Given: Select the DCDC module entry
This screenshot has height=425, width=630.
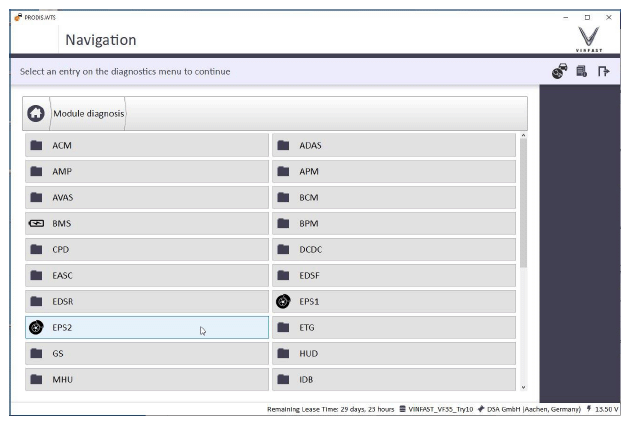Looking at the screenshot, I should tap(394, 249).
